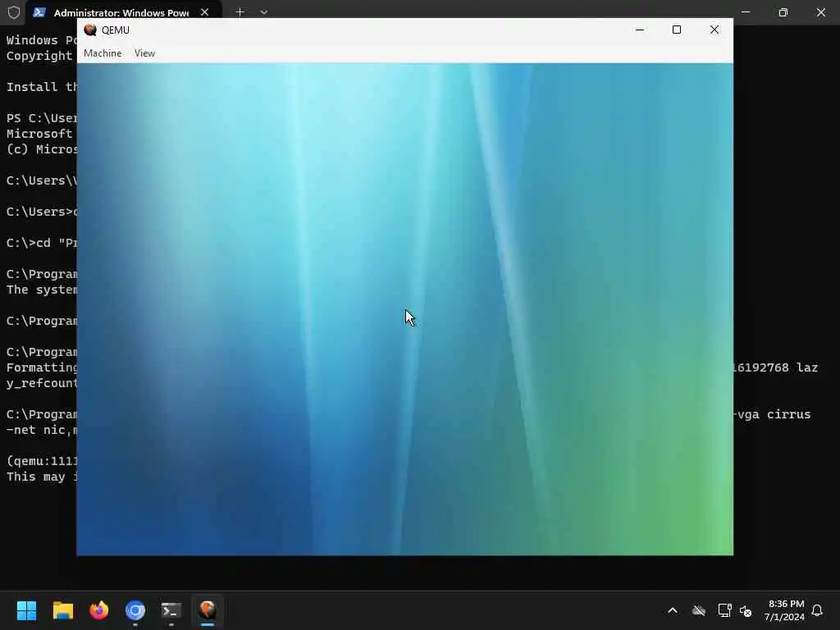This screenshot has width=840, height=630.
Task: Click the cloud sync tray icon
Action: [699, 610]
